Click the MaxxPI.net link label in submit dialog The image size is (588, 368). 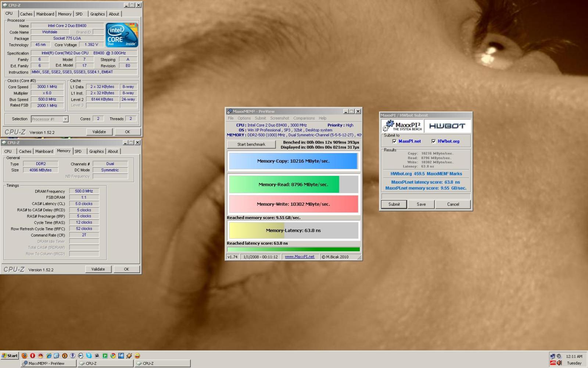[410, 141]
